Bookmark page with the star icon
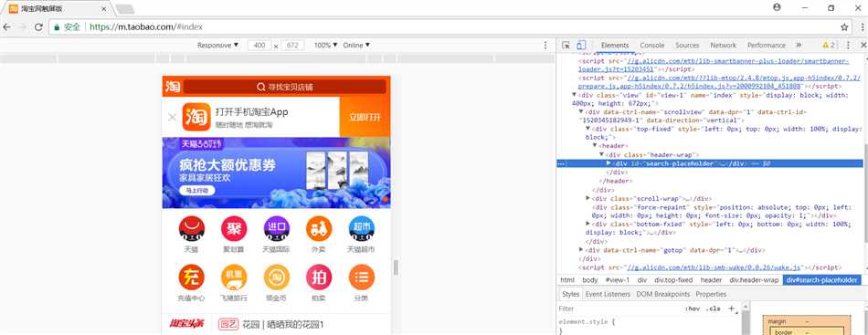 click(844, 27)
